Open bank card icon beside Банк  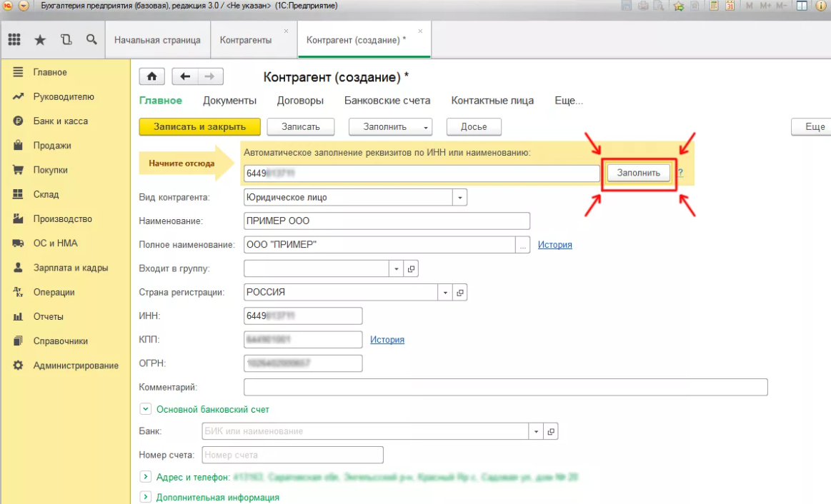pyautogui.click(x=551, y=431)
